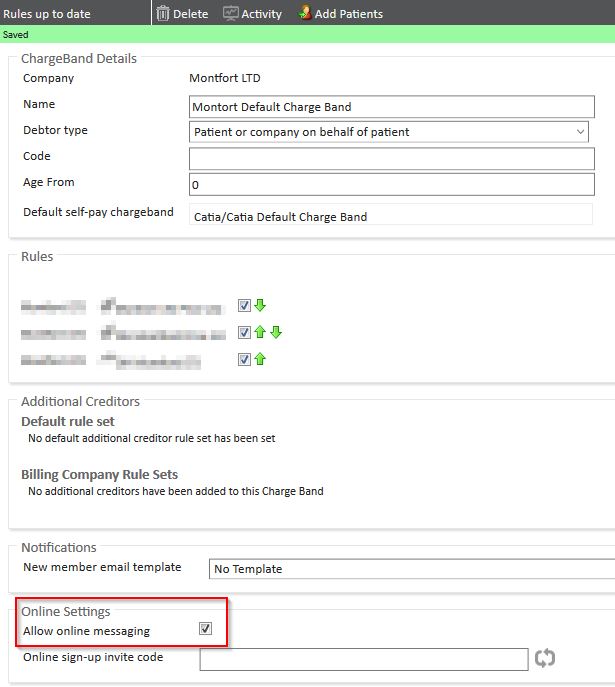
Task: Expand the Debtor type dropdown
Action: point(581,132)
